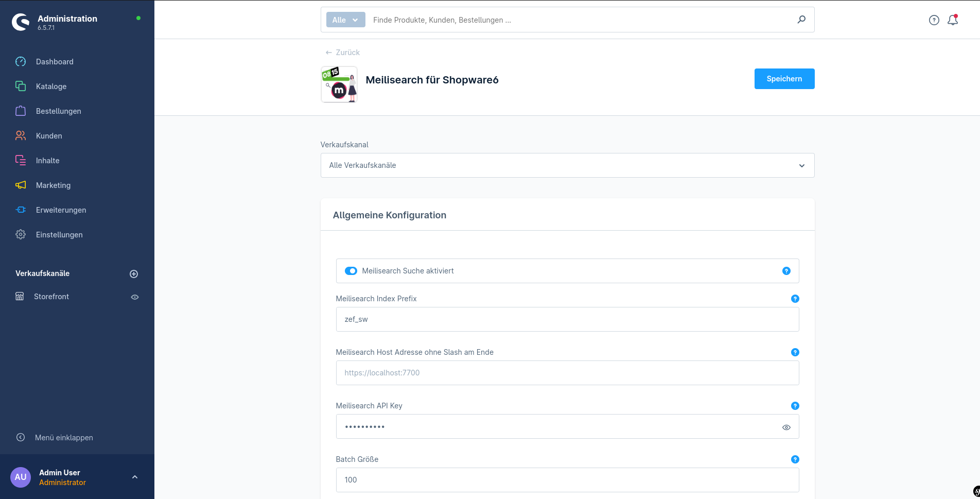This screenshot has height=499, width=980.
Task: Click the Einstellungen gear icon
Action: point(21,235)
